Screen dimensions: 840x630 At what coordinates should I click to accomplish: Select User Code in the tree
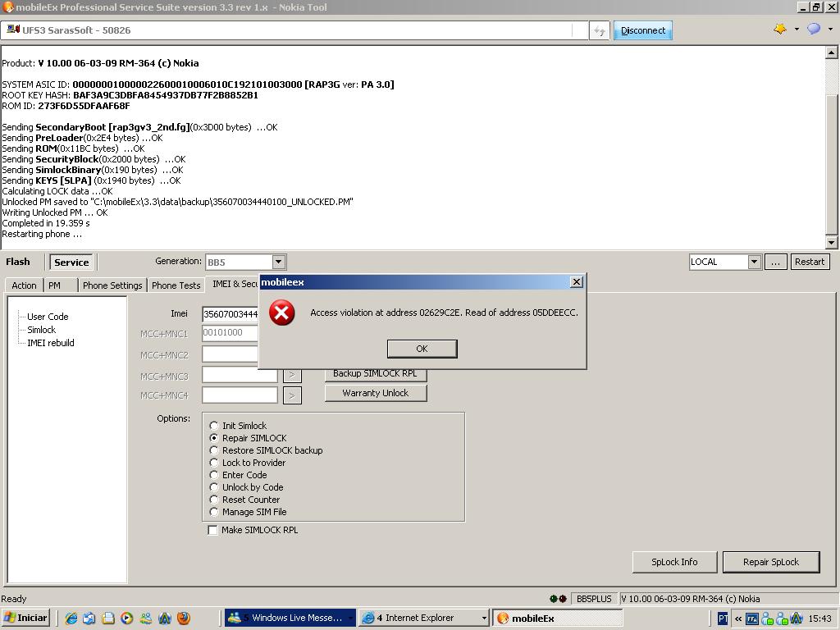48,317
